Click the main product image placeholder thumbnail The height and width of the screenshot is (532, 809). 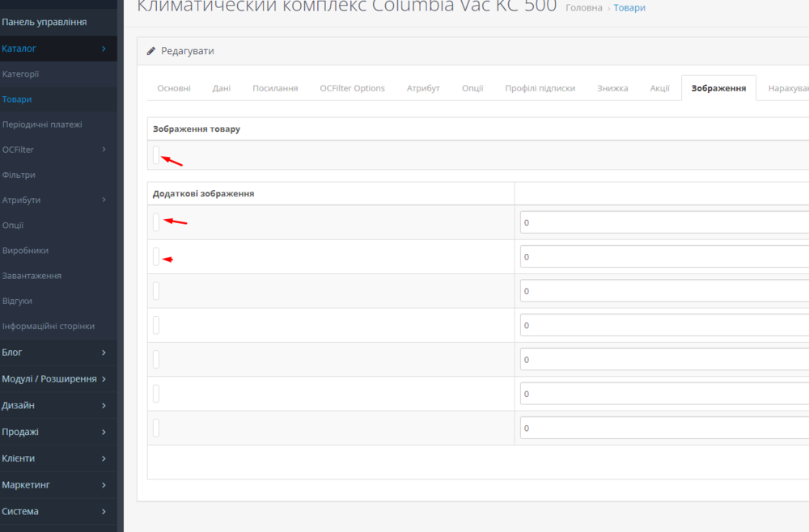156,154
